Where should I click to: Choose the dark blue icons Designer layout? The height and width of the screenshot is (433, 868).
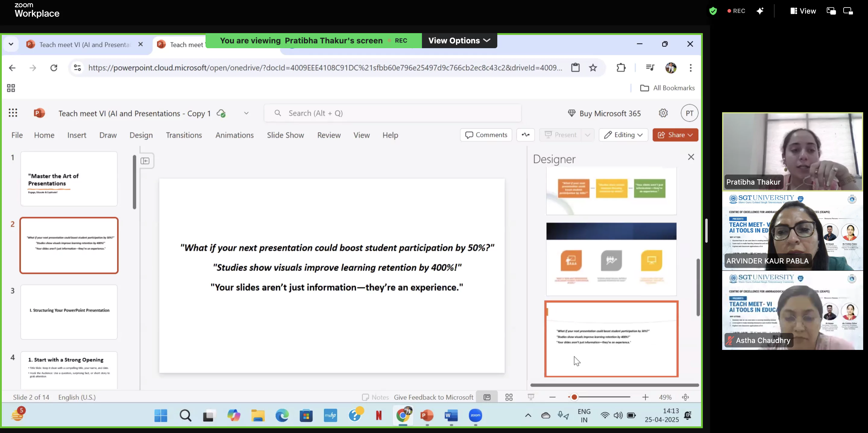pos(611,259)
